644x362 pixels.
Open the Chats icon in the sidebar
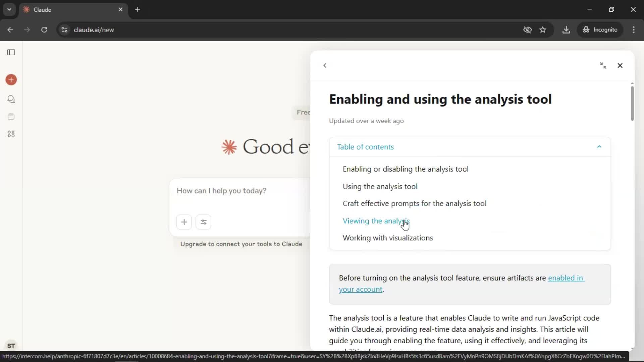11,99
